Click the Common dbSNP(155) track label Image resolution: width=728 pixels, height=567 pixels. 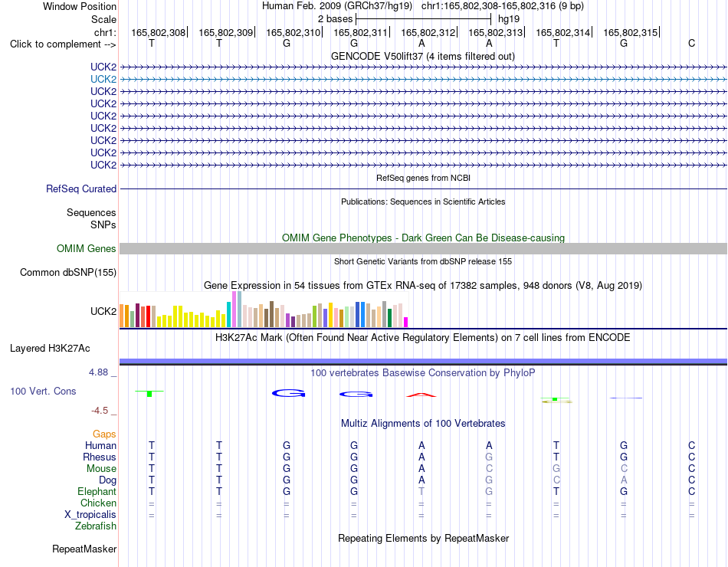(67, 273)
